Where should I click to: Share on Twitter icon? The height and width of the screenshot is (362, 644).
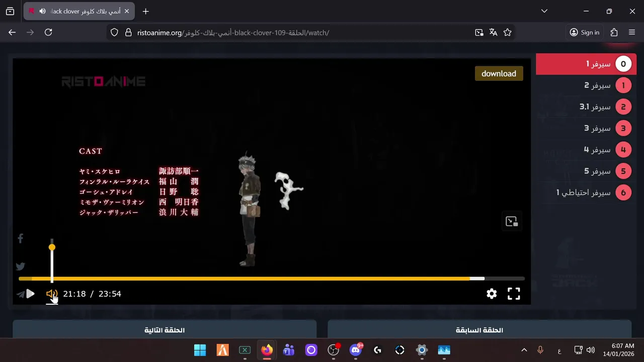point(20,266)
